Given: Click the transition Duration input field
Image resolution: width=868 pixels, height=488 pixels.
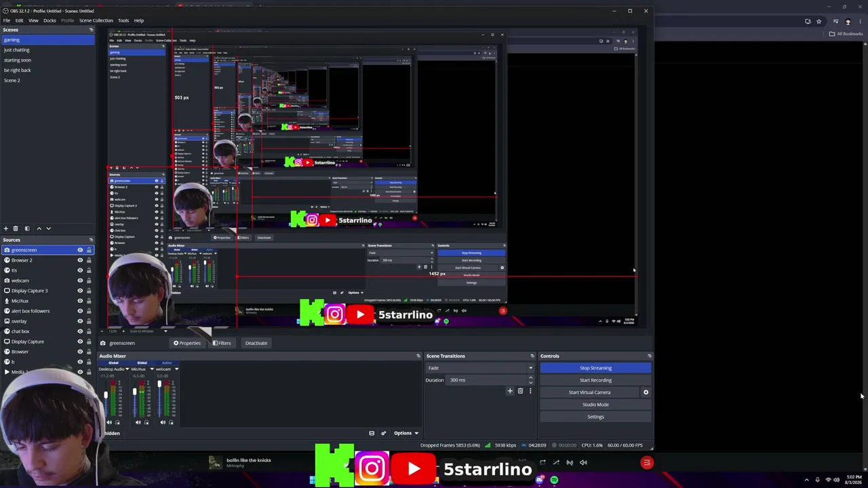Looking at the screenshot, I should (x=486, y=380).
